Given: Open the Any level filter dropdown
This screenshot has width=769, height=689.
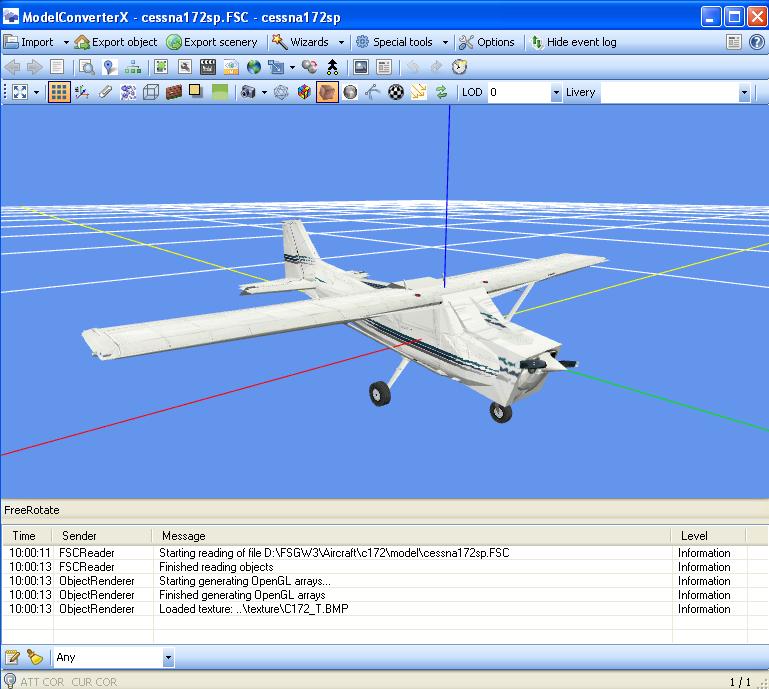Looking at the screenshot, I should (167, 657).
